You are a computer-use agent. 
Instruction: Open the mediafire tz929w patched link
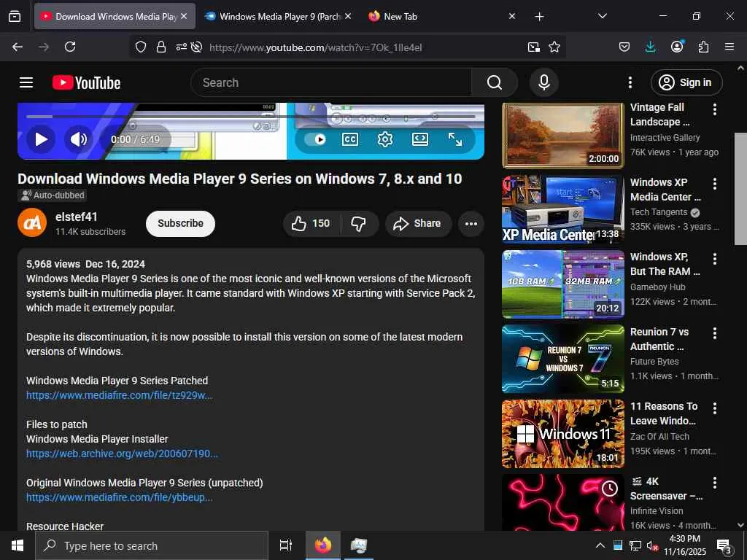[119, 395]
